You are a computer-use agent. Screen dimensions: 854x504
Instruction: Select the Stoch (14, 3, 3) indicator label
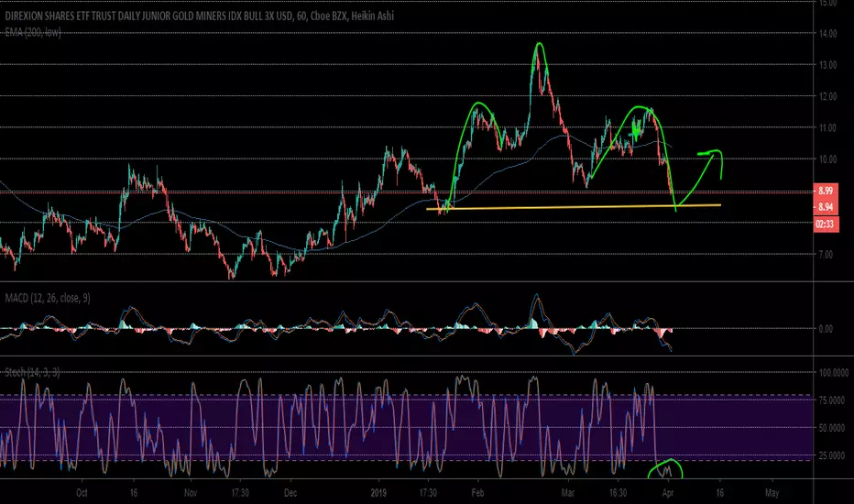(33, 372)
